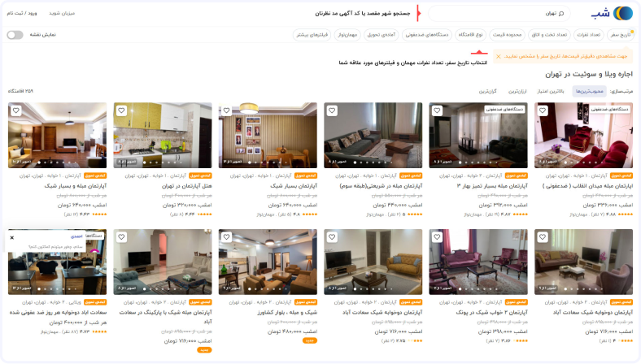The width and height of the screenshot is (641, 364).
Task: Enable the 'مهمان‌نواز' filter chip
Action: pos(347,35)
